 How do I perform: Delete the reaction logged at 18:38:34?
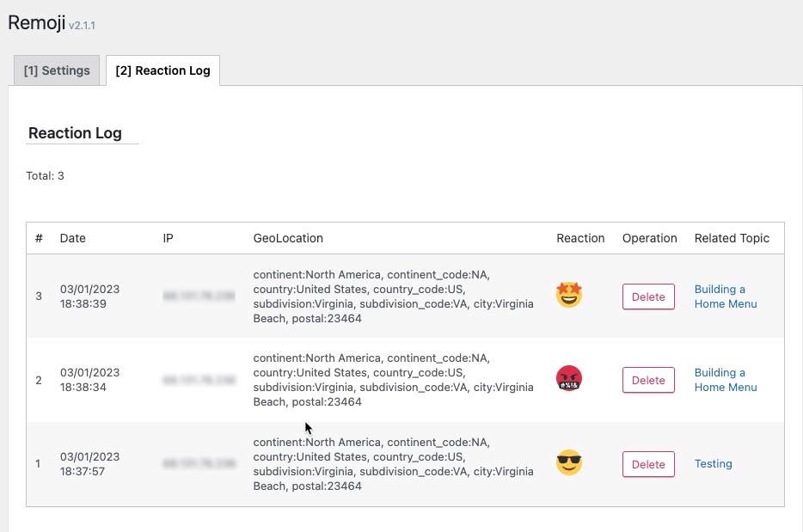(x=648, y=380)
